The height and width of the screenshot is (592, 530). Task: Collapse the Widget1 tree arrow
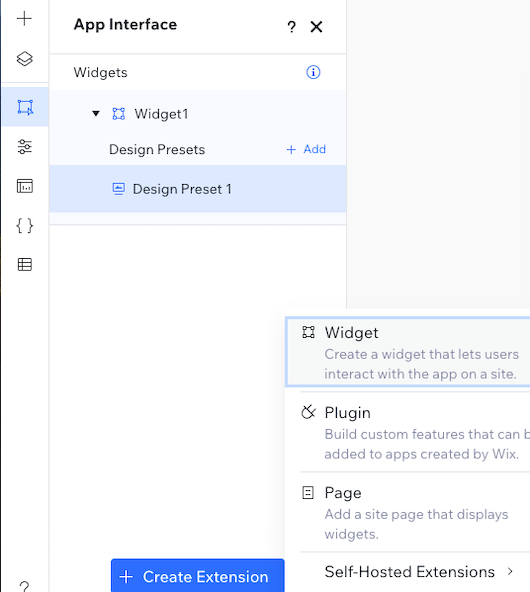point(96,113)
